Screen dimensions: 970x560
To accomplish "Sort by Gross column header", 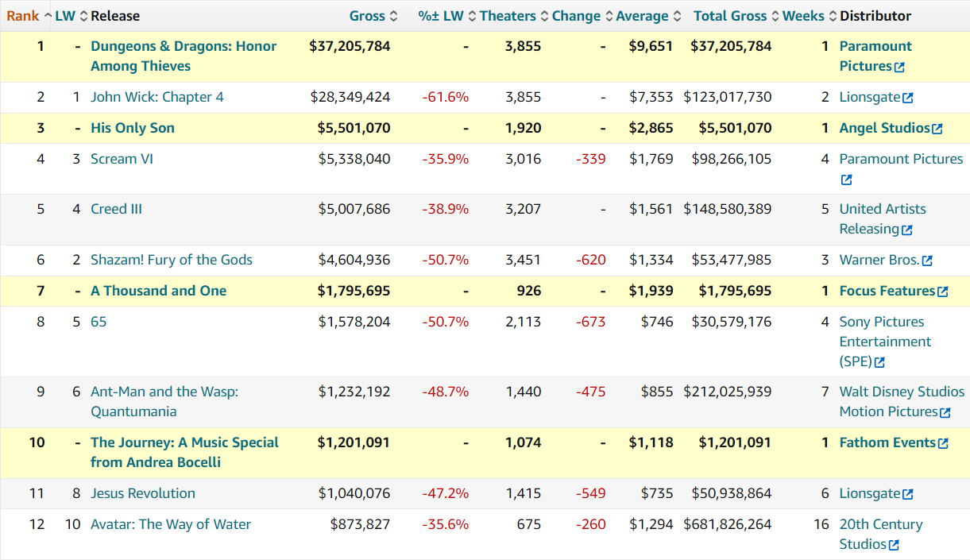I will 373,16.
